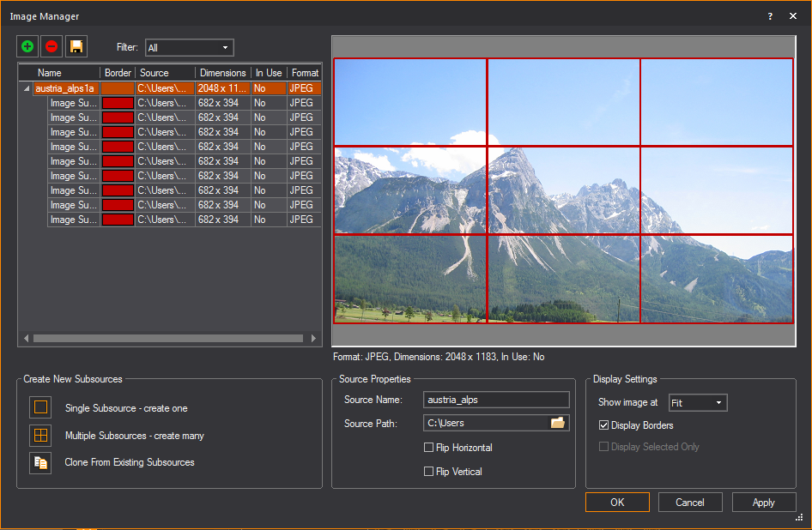Click the save floppy disk icon
The image size is (812, 530).
tap(76, 46)
